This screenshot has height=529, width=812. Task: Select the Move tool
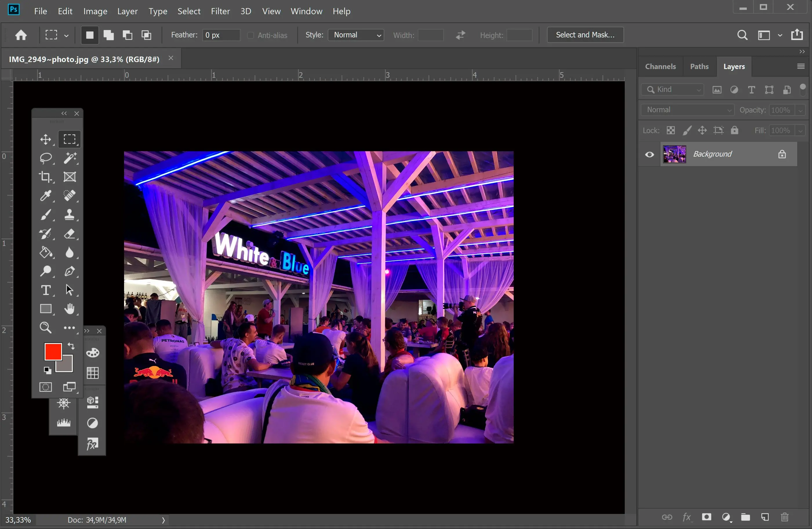46,139
